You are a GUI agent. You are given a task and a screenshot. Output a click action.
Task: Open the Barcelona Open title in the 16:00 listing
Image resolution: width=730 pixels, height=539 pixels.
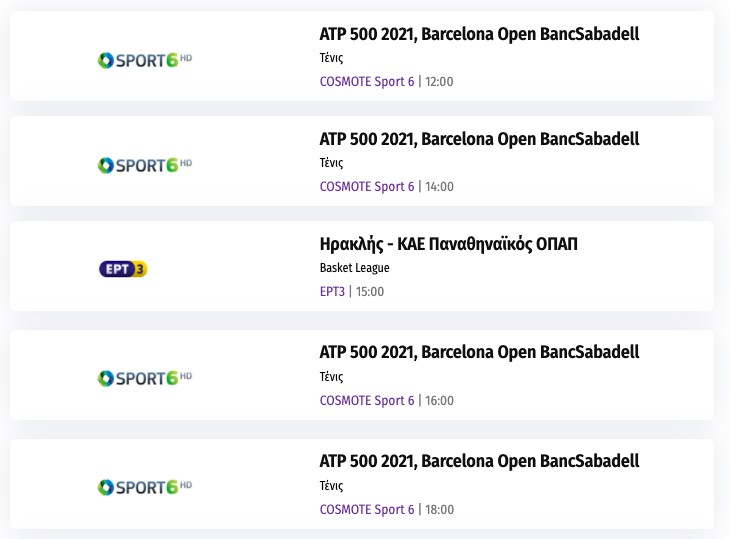click(x=479, y=352)
